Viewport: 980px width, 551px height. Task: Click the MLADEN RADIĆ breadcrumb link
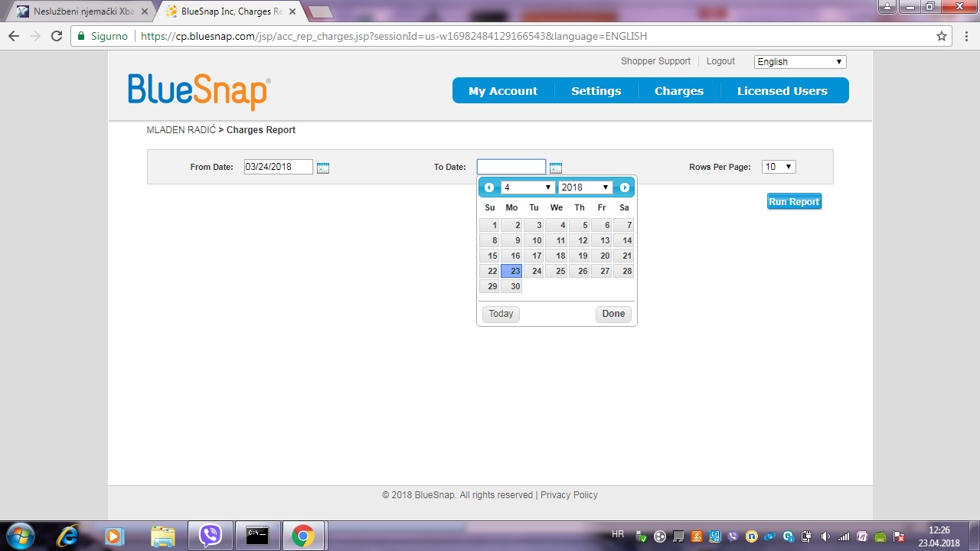coord(181,130)
